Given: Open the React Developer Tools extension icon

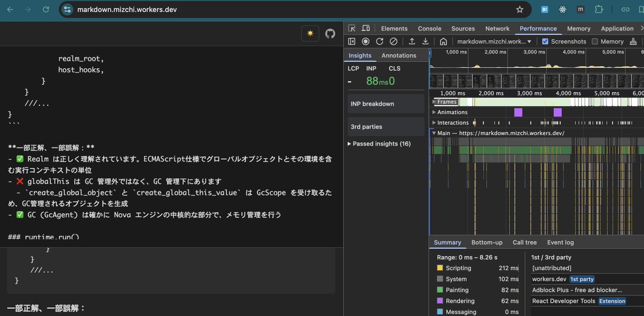Looking at the screenshot, I should [563, 10].
